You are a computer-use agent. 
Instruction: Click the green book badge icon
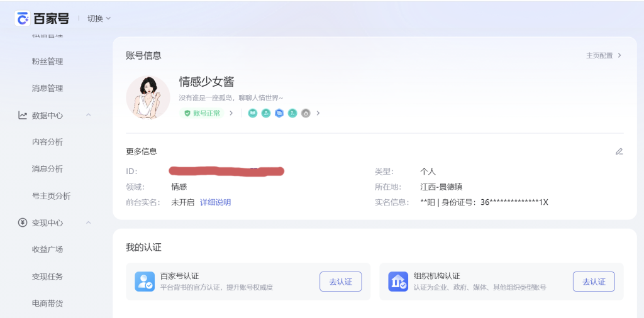(252, 113)
